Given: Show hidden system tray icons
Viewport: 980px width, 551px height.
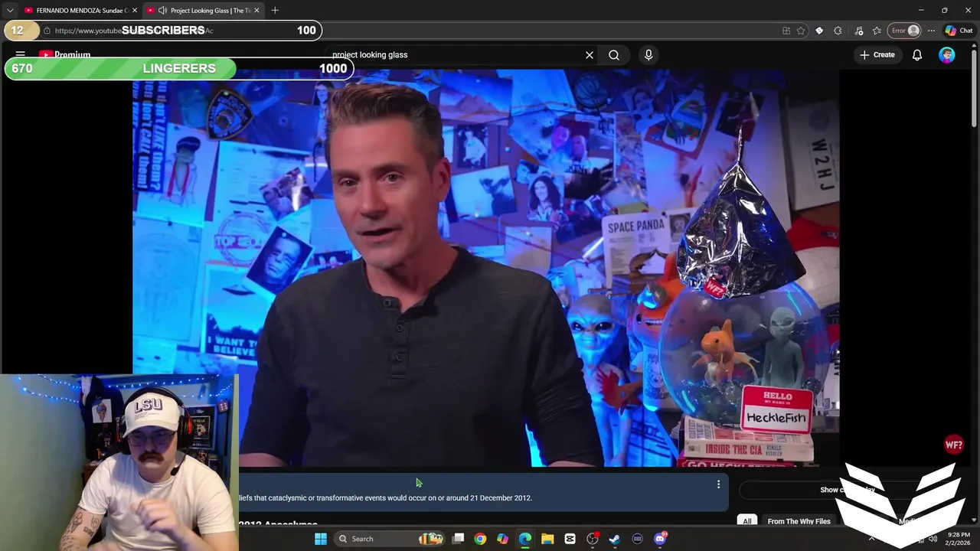Looking at the screenshot, I should [871, 539].
